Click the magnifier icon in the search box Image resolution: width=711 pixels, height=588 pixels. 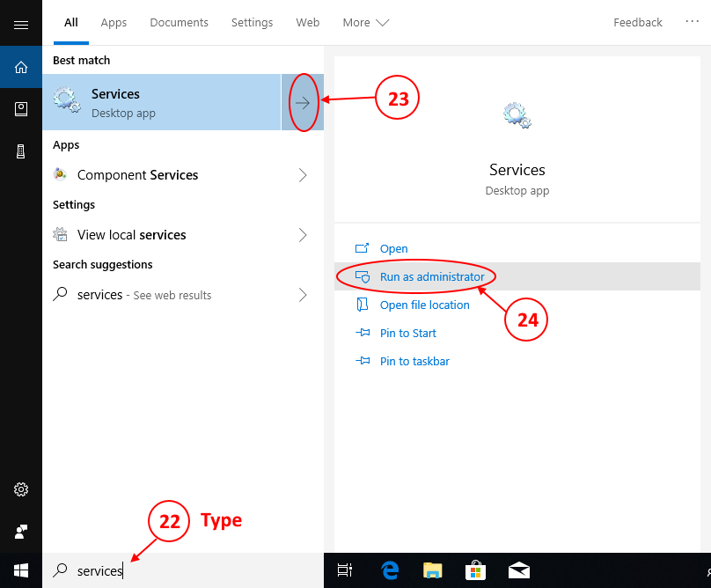tap(61, 570)
